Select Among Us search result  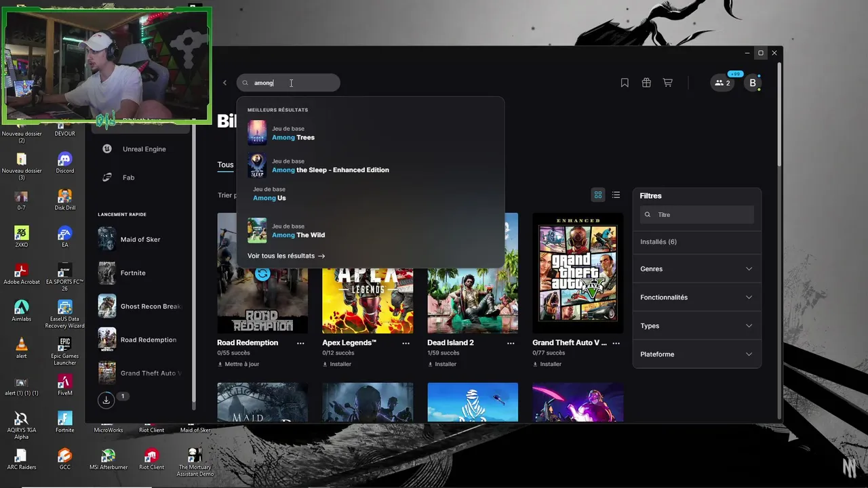click(370, 194)
